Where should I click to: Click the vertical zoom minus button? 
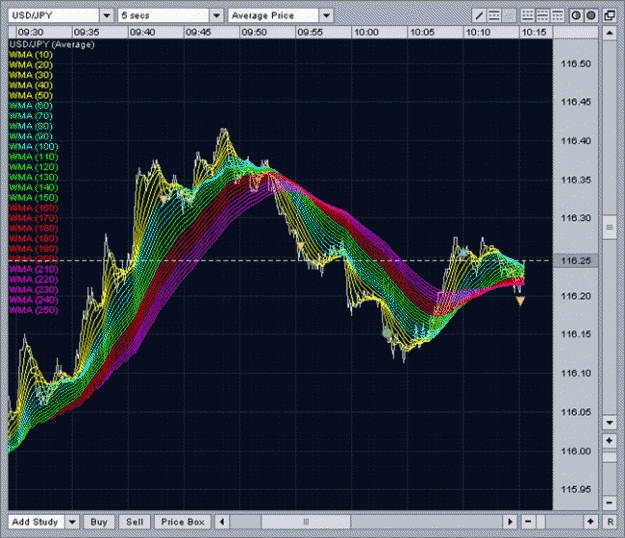pyautogui.click(x=609, y=503)
